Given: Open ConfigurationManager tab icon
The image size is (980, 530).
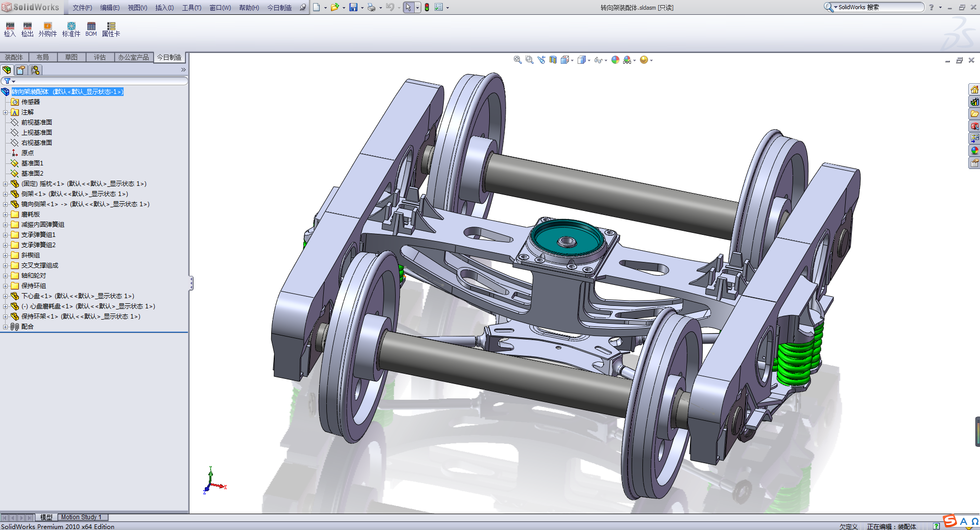Looking at the screenshot, I should click(x=35, y=70).
